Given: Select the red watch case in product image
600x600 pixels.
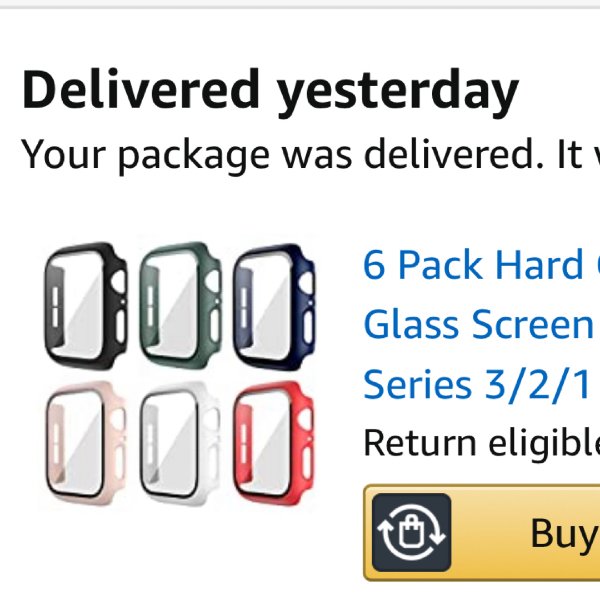Looking at the screenshot, I should [274, 444].
